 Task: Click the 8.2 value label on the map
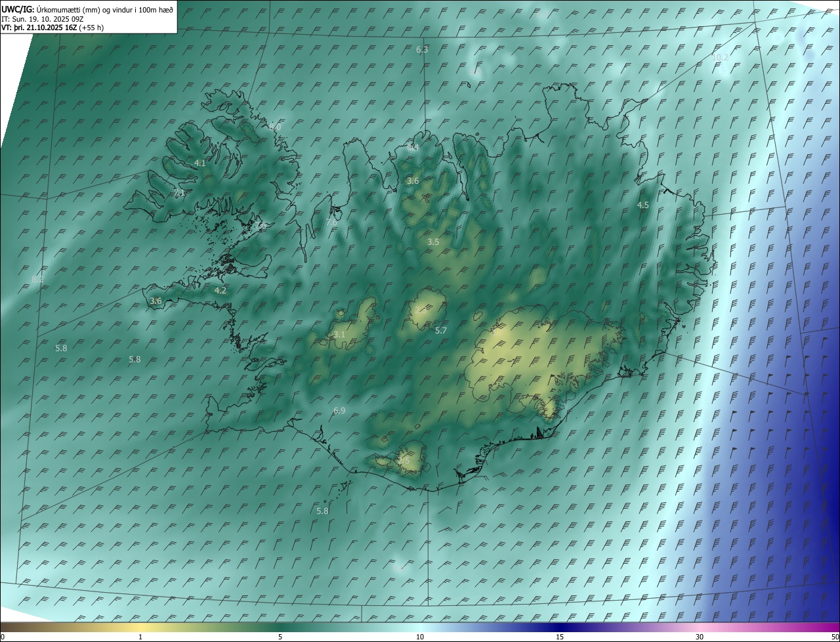37,280
